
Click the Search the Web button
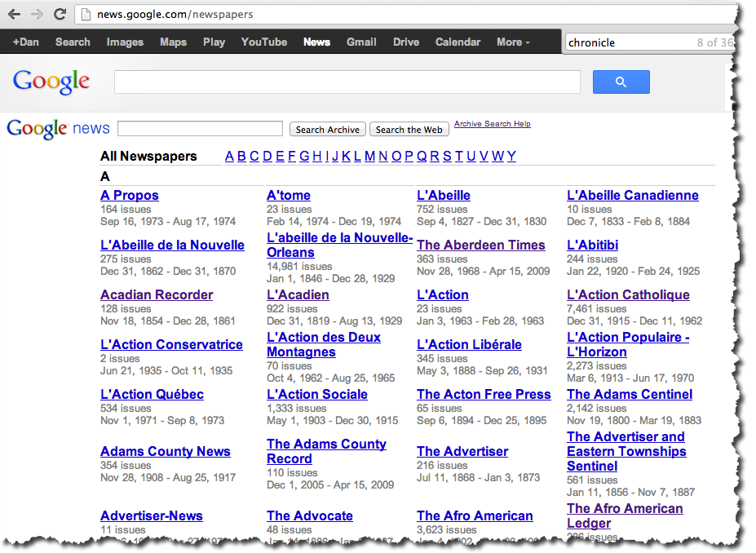[409, 129]
